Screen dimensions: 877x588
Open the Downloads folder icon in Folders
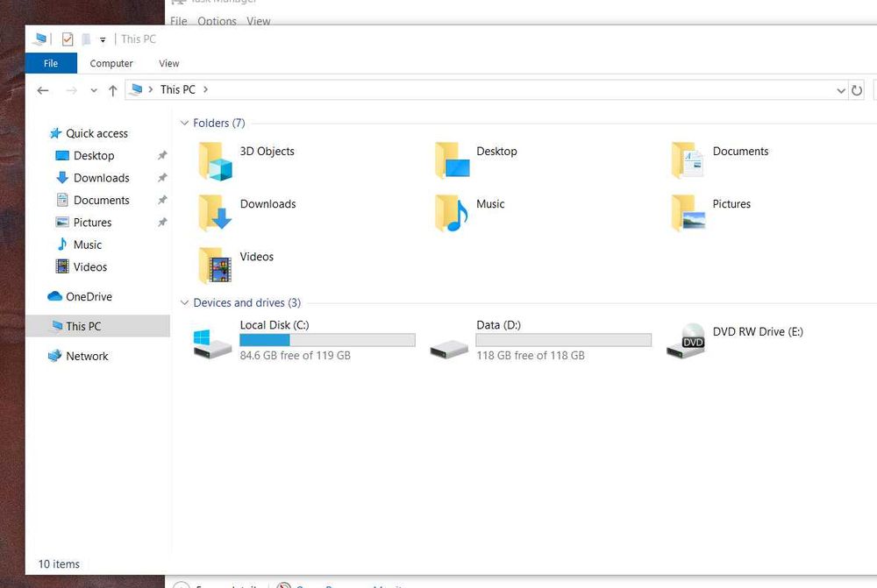point(216,213)
